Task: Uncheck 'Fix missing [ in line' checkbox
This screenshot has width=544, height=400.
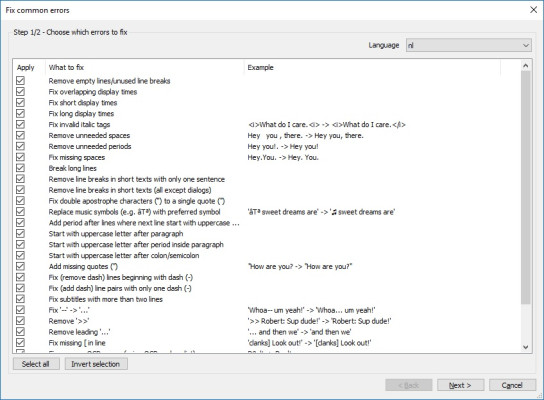Action: [20, 343]
